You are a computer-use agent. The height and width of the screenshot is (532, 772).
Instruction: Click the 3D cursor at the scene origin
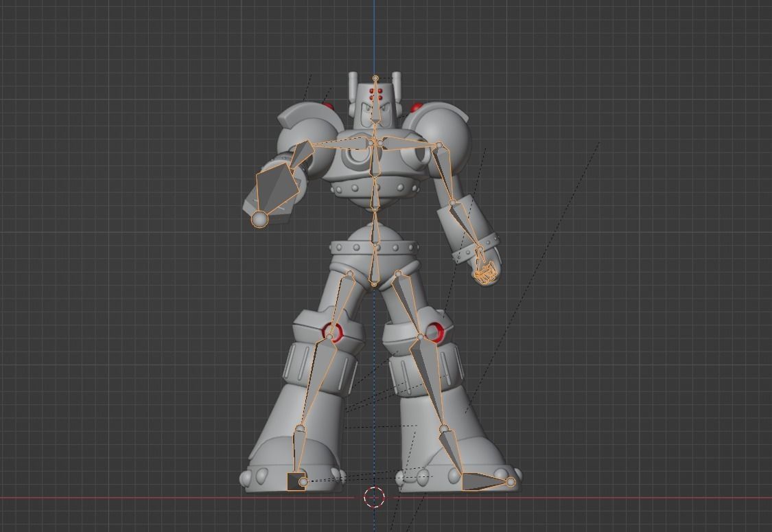click(374, 496)
